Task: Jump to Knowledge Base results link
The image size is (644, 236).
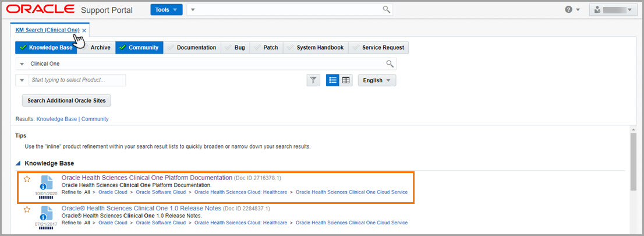Action: pos(56,119)
